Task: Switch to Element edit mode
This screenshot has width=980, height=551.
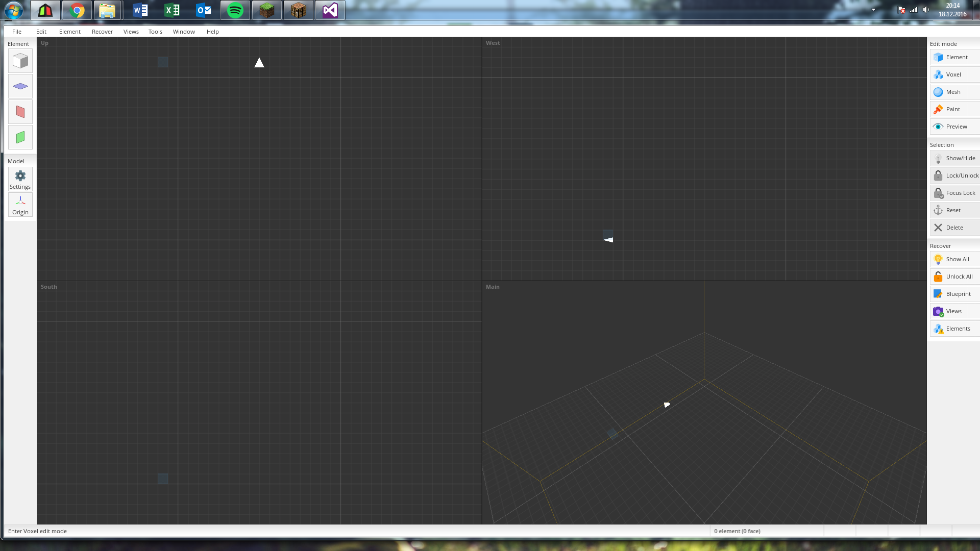Action: click(x=954, y=57)
